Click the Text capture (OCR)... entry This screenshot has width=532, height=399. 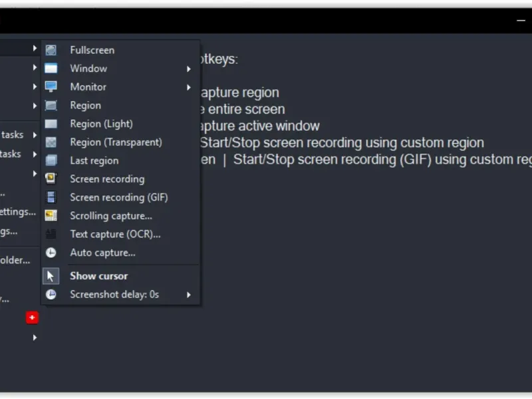coord(115,234)
